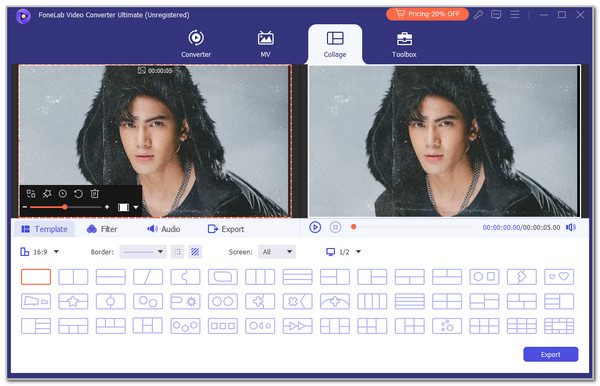The height and width of the screenshot is (386, 600).
Task: Switch to the Audio tab
Action: 164,229
